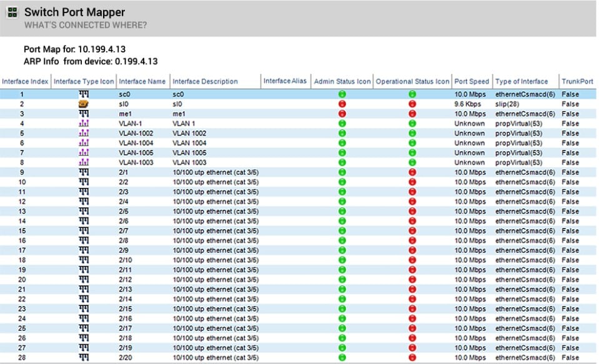Click green operational status icon for VLAN-1002
Image resolution: width=599 pixels, height=364 pixels.
pyautogui.click(x=412, y=134)
